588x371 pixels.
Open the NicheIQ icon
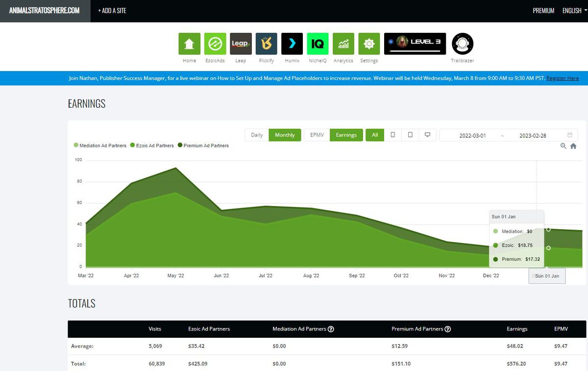point(318,44)
